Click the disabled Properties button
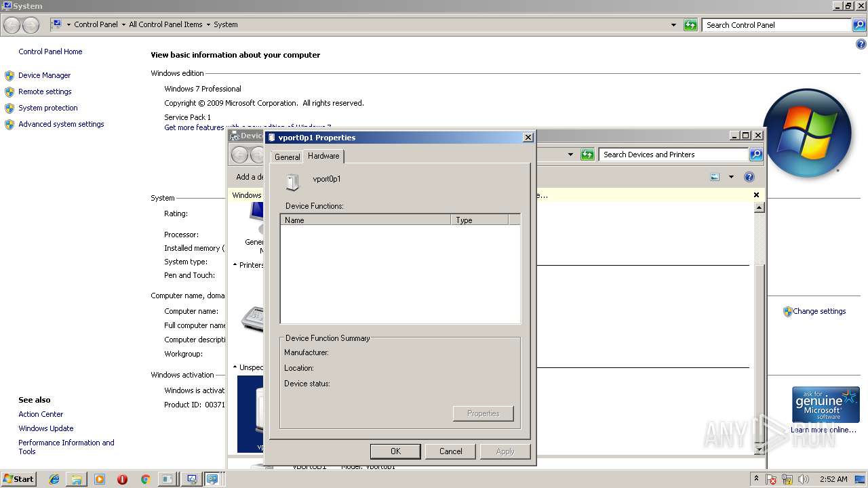Screen dimensions: 868x488 click(x=483, y=413)
